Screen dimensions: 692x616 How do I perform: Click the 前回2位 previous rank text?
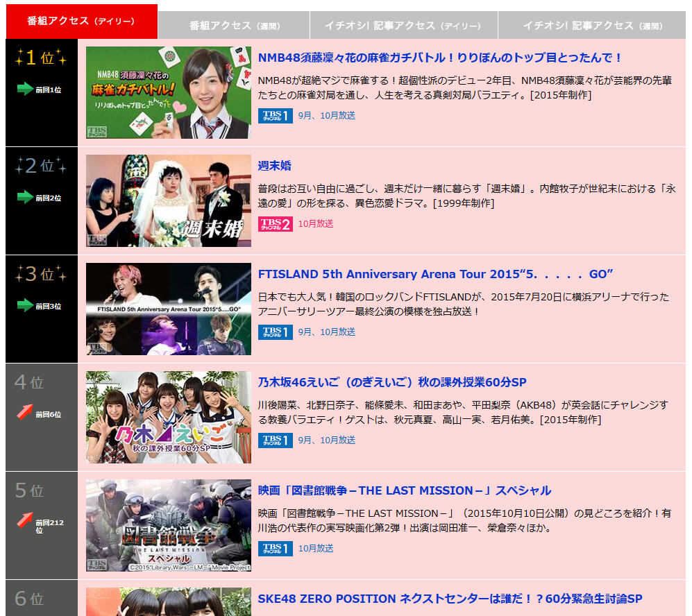click(49, 198)
